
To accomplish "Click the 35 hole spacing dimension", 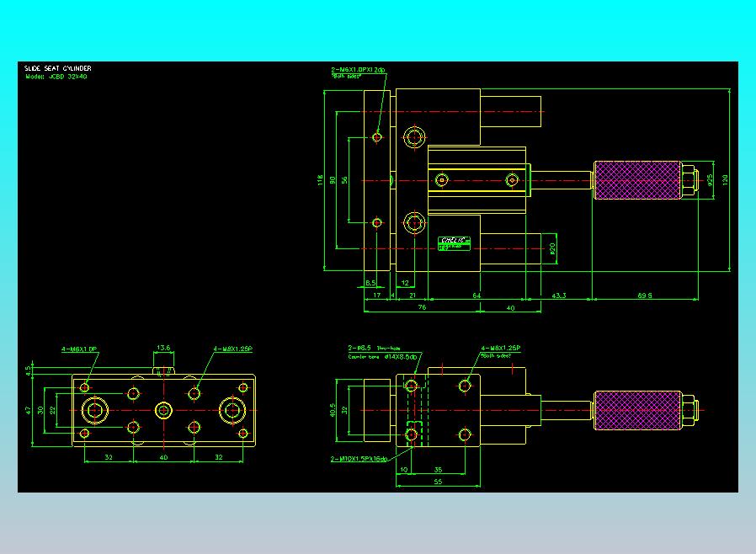I will tap(438, 470).
